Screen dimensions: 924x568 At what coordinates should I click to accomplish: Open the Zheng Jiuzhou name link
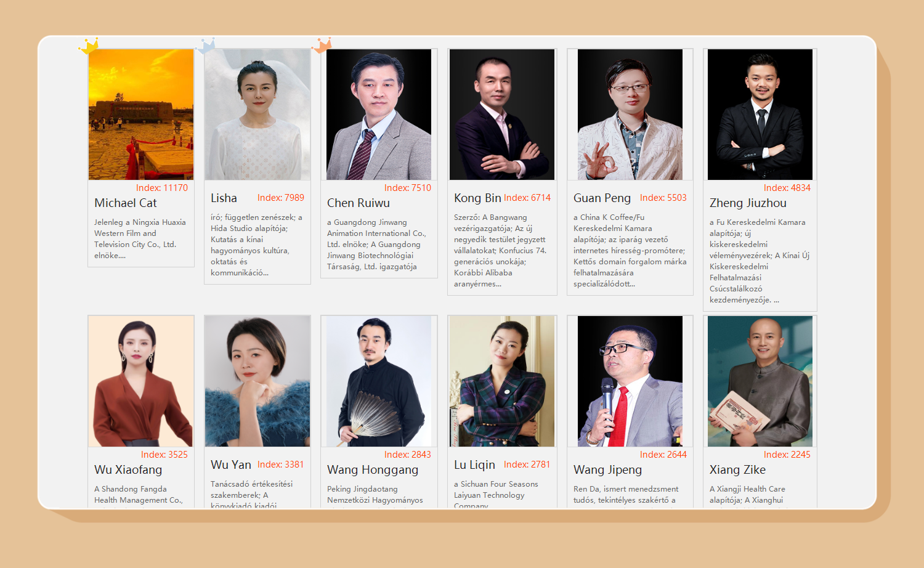748,203
